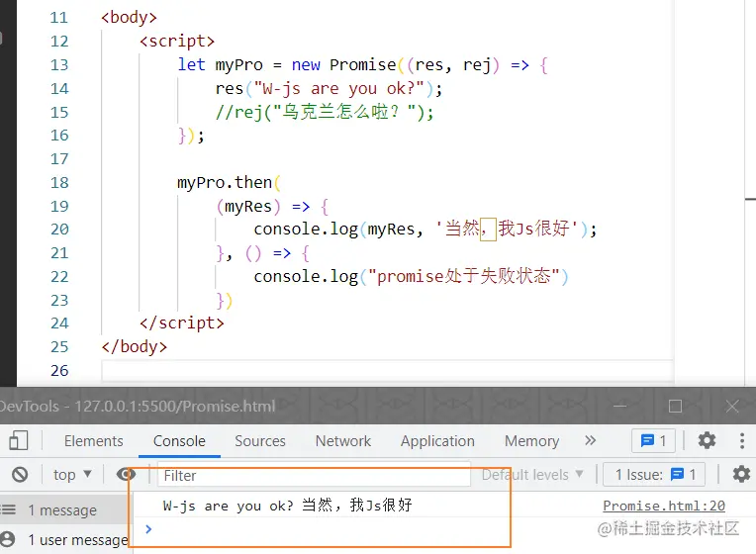Maximize the DevTools window
The image size is (756, 554).
click(x=675, y=406)
